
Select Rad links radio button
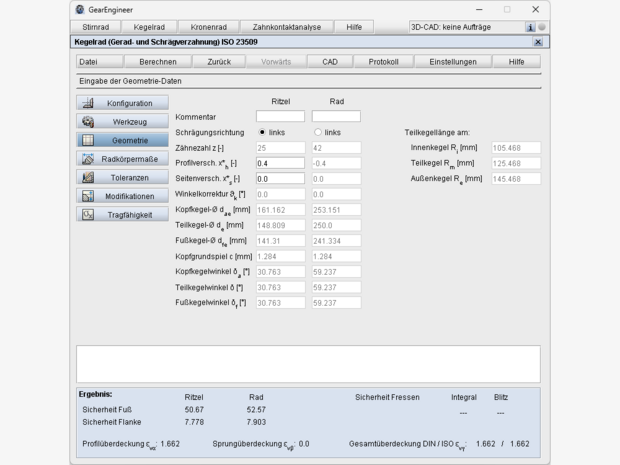tap(318, 132)
